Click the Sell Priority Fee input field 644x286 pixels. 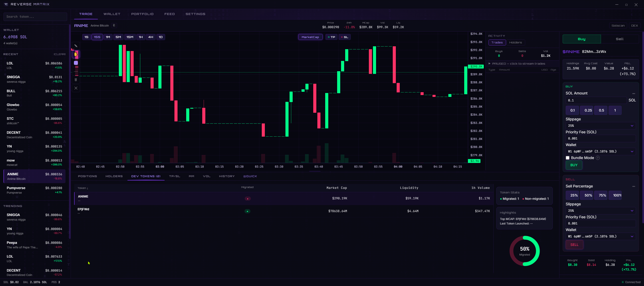tap(601, 224)
